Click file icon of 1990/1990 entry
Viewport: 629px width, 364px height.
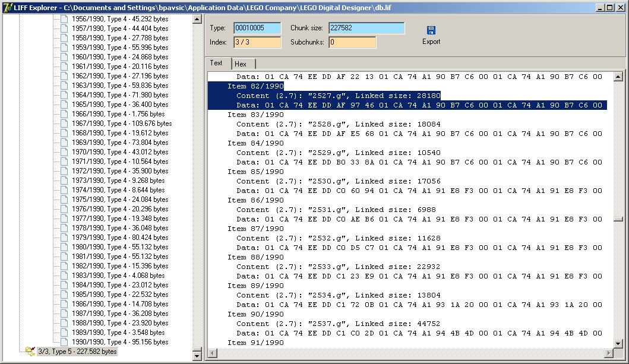point(64,342)
